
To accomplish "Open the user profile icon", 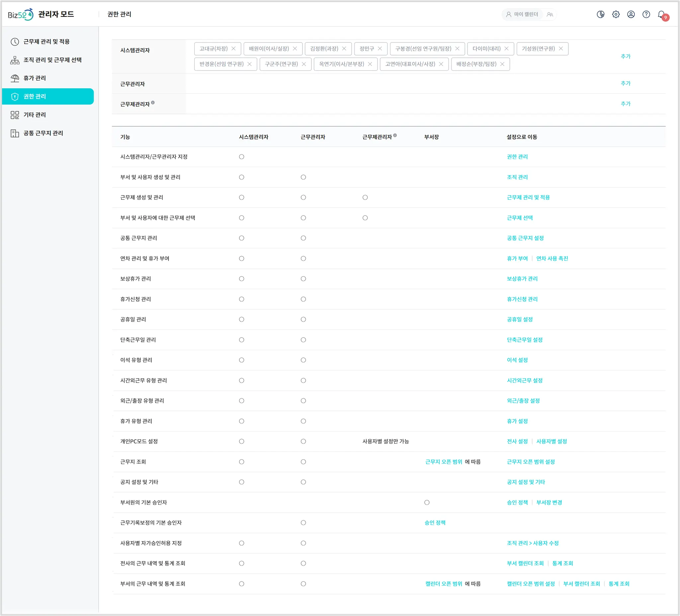I will (x=631, y=14).
